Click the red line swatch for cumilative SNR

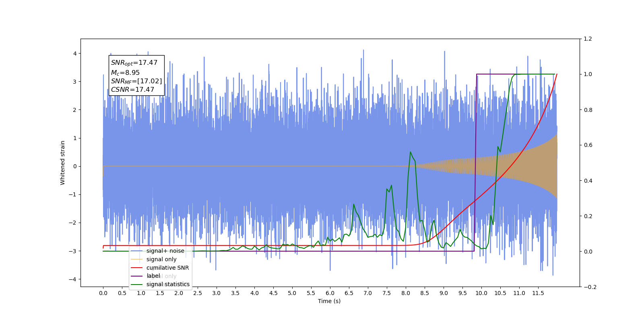pyautogui.click(x=137, y=268)
